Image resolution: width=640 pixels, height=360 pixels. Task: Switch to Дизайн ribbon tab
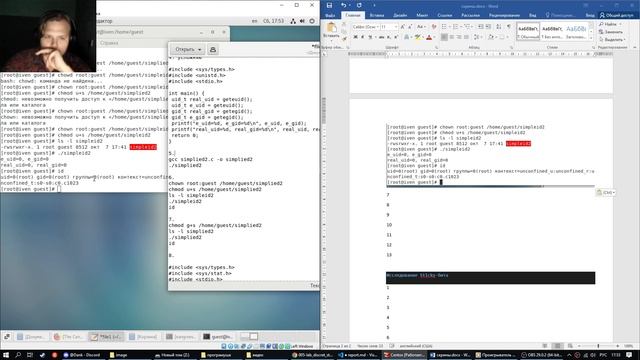400,15
